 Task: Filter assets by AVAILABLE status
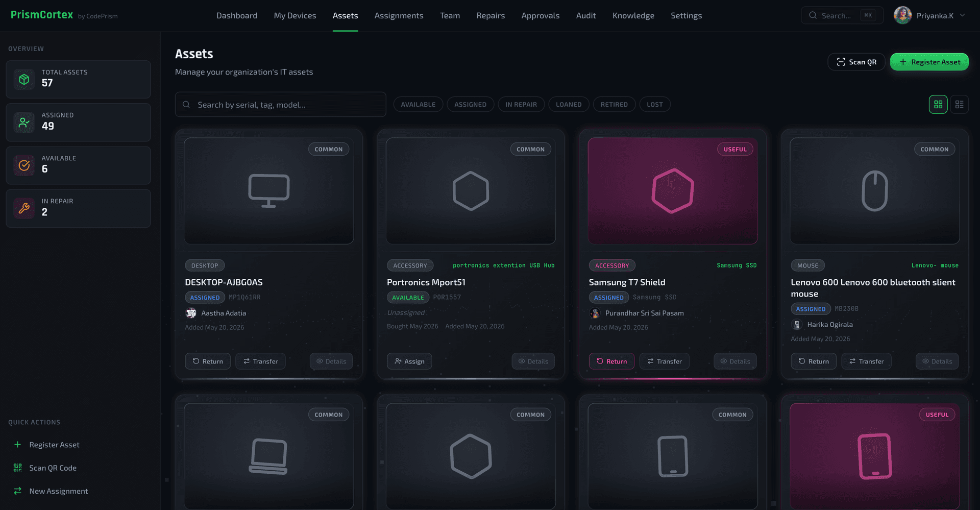tap(418, 105)
